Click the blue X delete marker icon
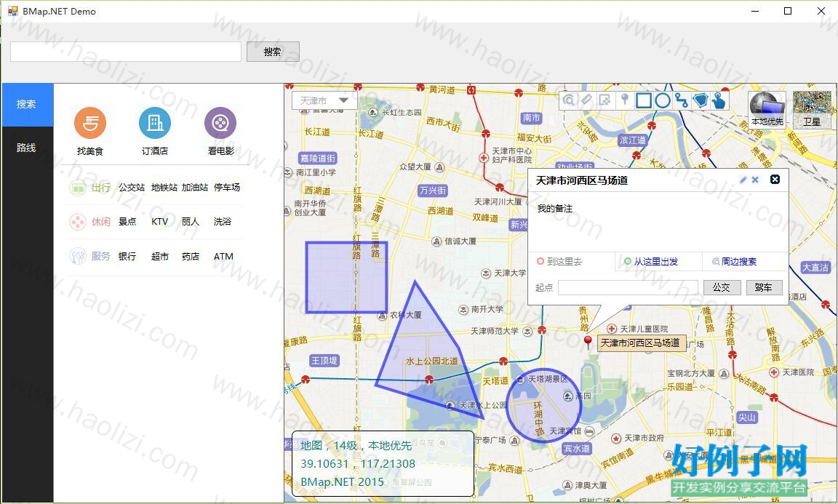Screen dimensions: 838x504 pos(755,180)
